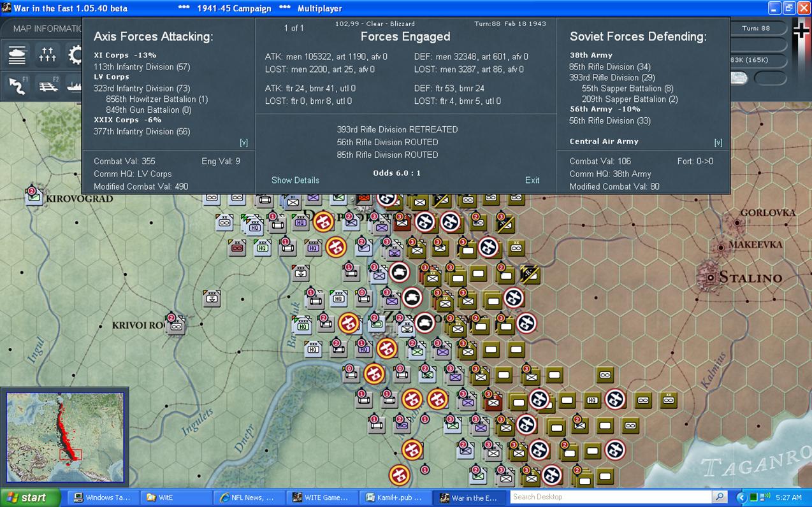Select 85th Rifle Division (34)

tap(610, 67)
